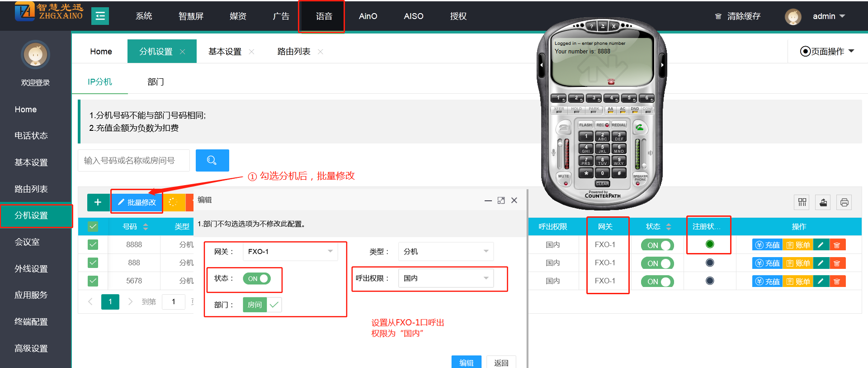Viewport: 868px width, 368px height.
Task: Switch to the 部门 tab
Action: 156,82
